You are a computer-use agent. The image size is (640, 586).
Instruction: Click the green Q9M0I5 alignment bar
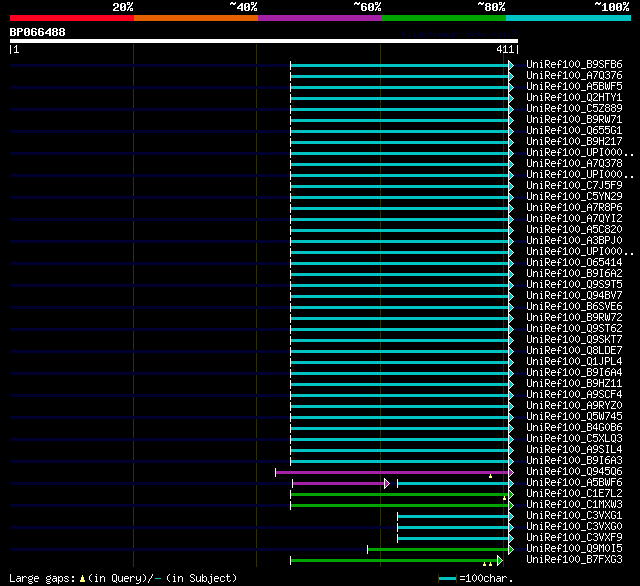438,550
